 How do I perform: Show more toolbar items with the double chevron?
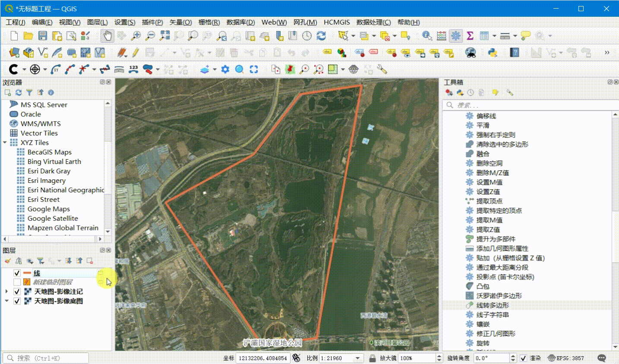pyautogui.click(x=607, y=53)
